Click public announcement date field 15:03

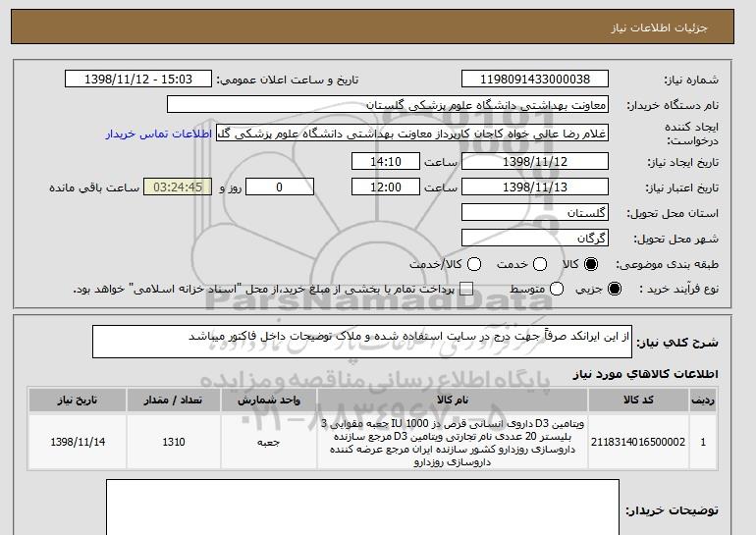pyautogui.click(x=138, y=80)
